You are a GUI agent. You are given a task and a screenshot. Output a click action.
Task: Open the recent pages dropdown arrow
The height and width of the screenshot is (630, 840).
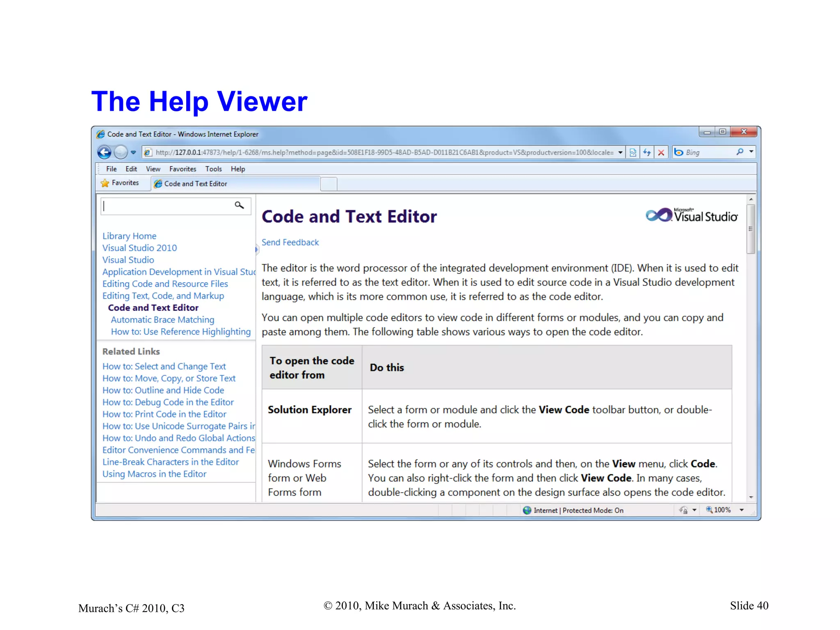pos(133,152)
